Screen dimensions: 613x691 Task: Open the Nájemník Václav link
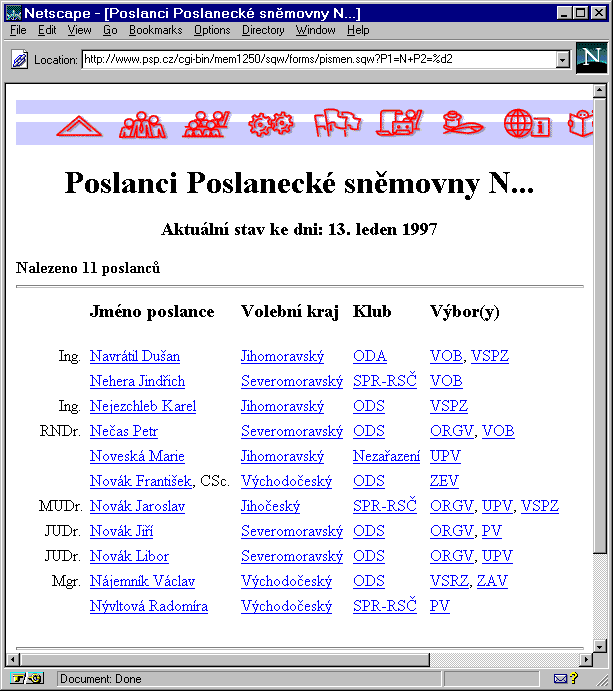point(142,581)
